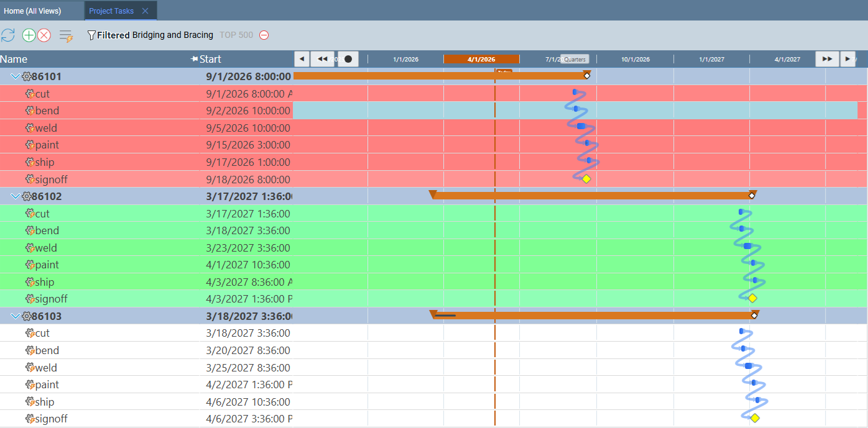The width and height of the screenshot is (868, 428).
Task: Click the yellow signoff milestone diamond under 86102
Action: (x=752, y=298)
